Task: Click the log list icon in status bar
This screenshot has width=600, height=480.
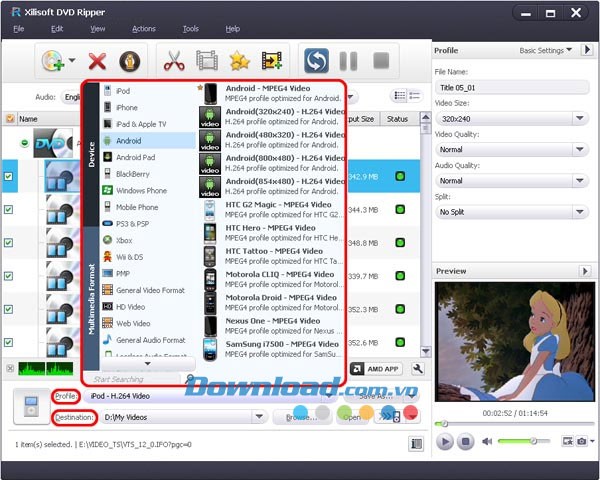Action: click(416, 444)
